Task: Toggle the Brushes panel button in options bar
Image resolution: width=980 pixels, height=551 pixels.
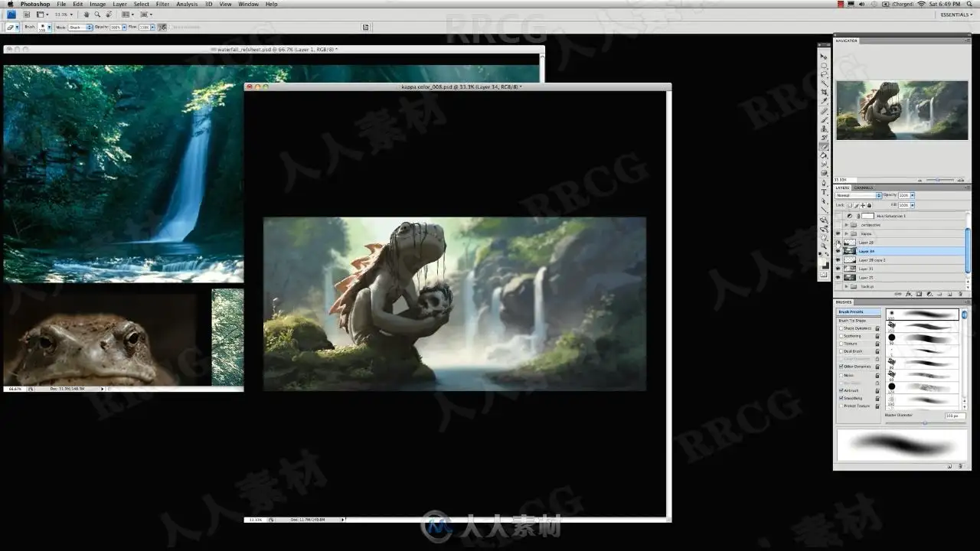Action: [x=365, y=27]
